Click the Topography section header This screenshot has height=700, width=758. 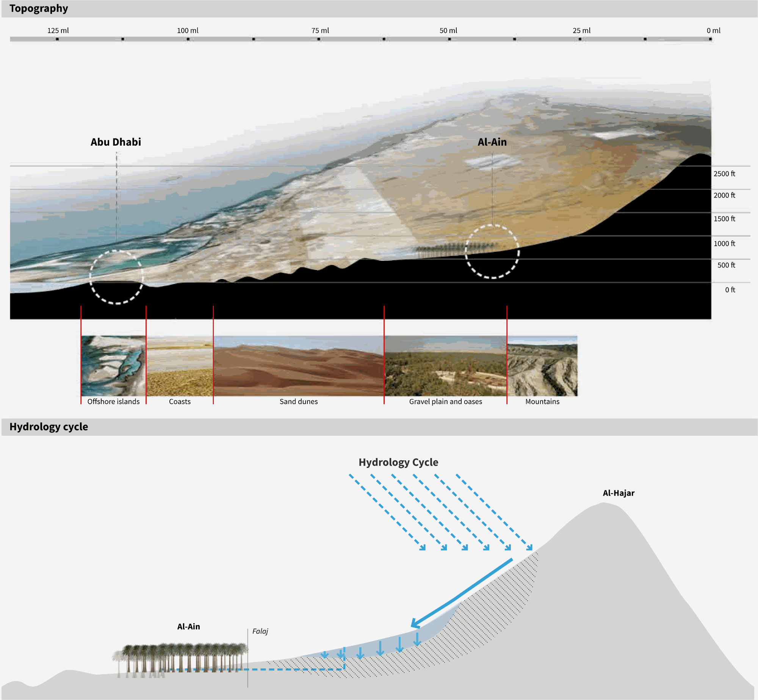[39, 8]
